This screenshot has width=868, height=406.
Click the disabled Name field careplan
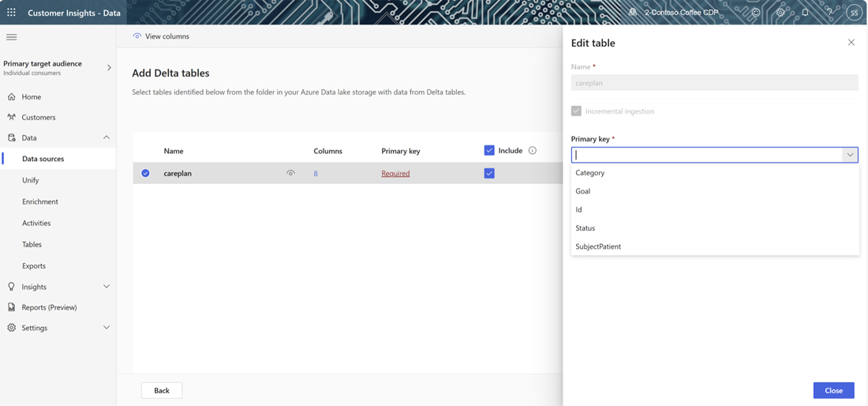(x=715, y=82)
